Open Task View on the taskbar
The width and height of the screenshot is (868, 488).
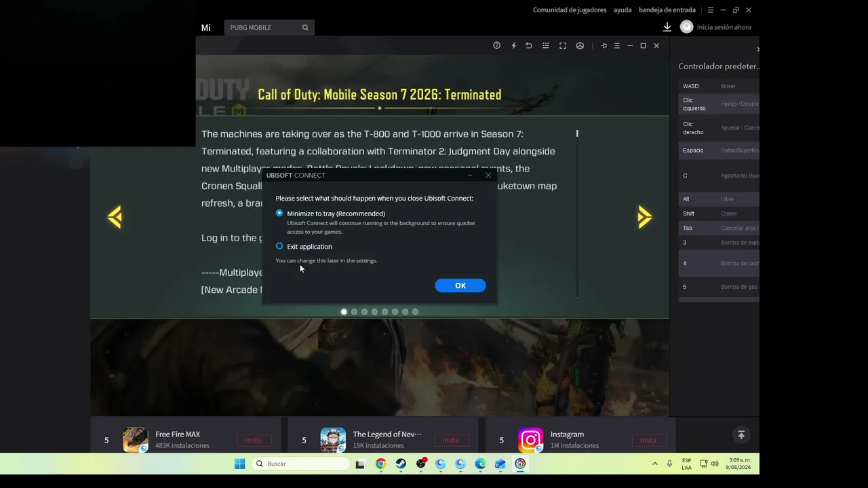361,464
